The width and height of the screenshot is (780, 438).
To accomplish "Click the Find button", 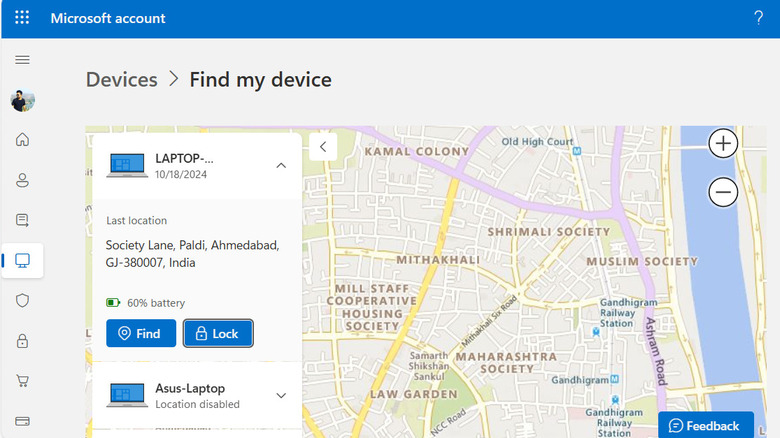I will coord(141,333).
